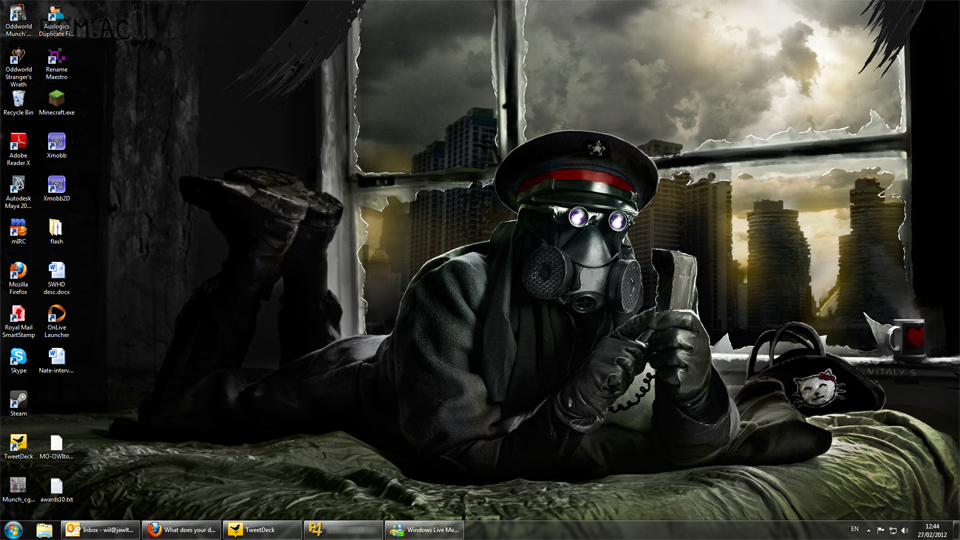This screenshot has width=960, height=540.
Task: Open the Minecraft.exe desktop icon
Action: 57,100
